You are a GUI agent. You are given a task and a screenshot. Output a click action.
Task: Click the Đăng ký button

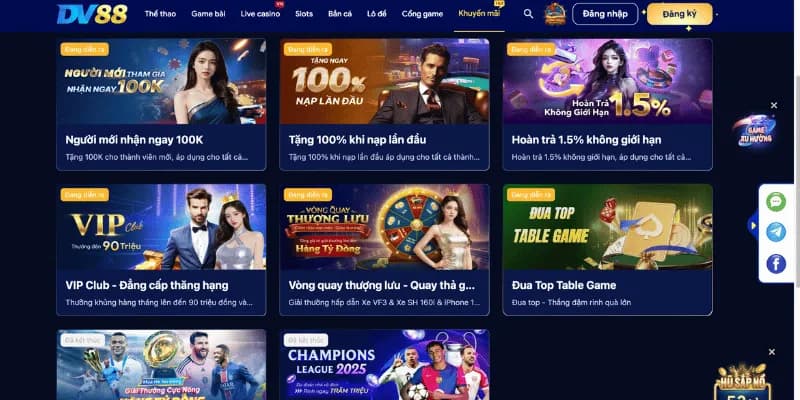[x=680, y=14]
